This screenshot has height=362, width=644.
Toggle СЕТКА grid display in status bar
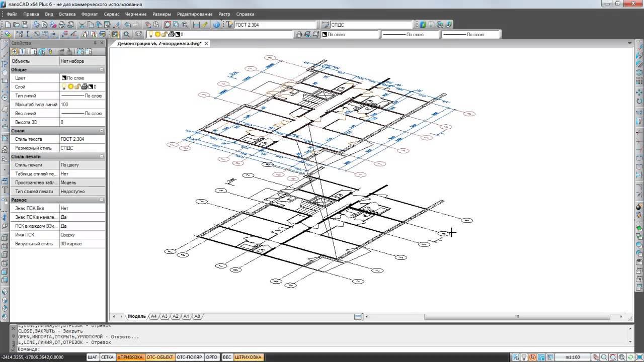[107, 357]
